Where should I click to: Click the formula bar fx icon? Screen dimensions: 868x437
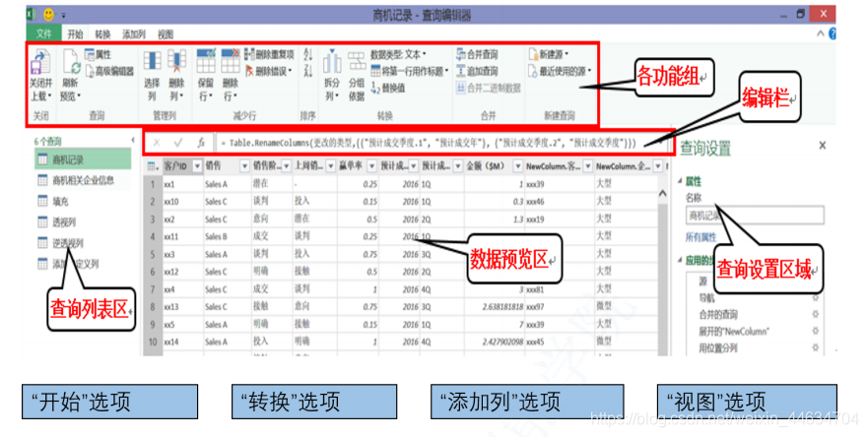[x=201, y=143]
